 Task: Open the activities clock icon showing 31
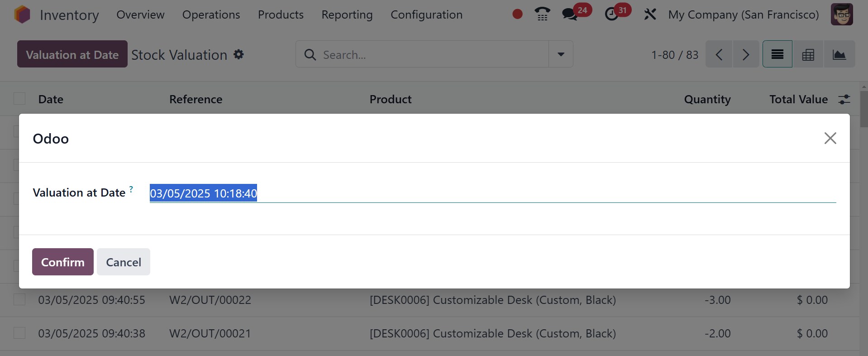point(612,14)
